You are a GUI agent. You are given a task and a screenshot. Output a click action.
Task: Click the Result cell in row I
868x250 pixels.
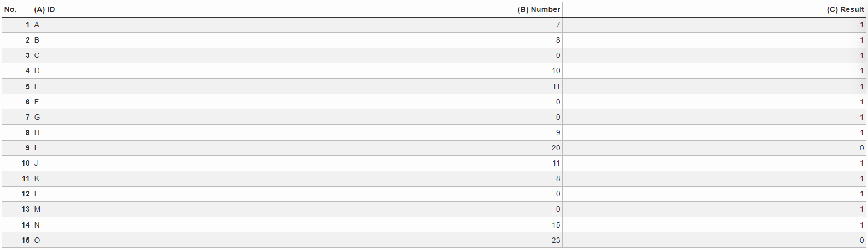pyautogui.click(x=714, y=148)
